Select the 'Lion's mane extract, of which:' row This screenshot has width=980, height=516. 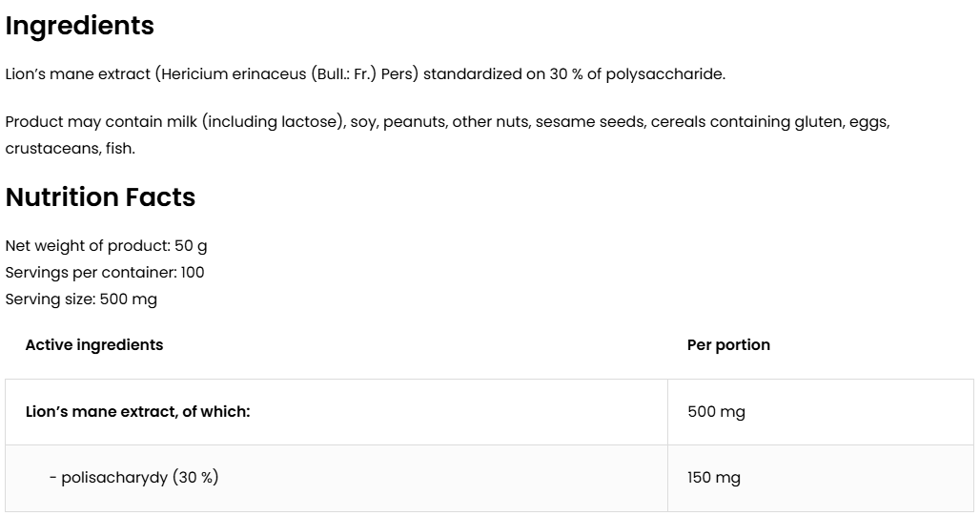click(137, 412)
